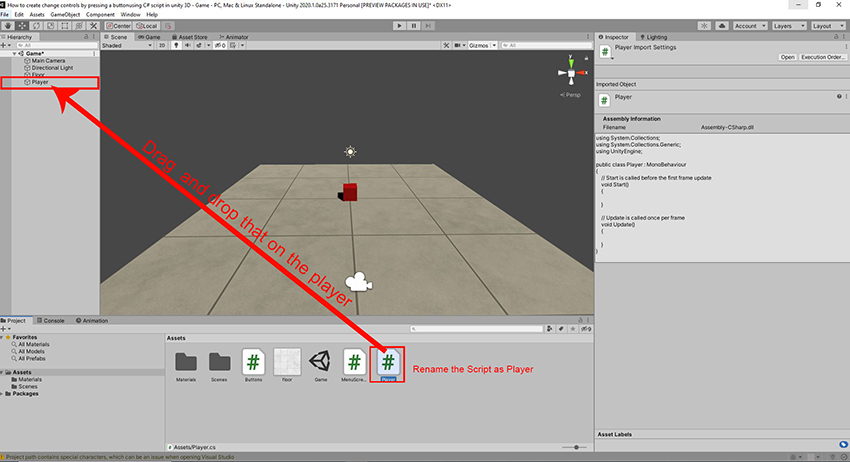Select the Rect tool in toolbar

tap(65, 25)
